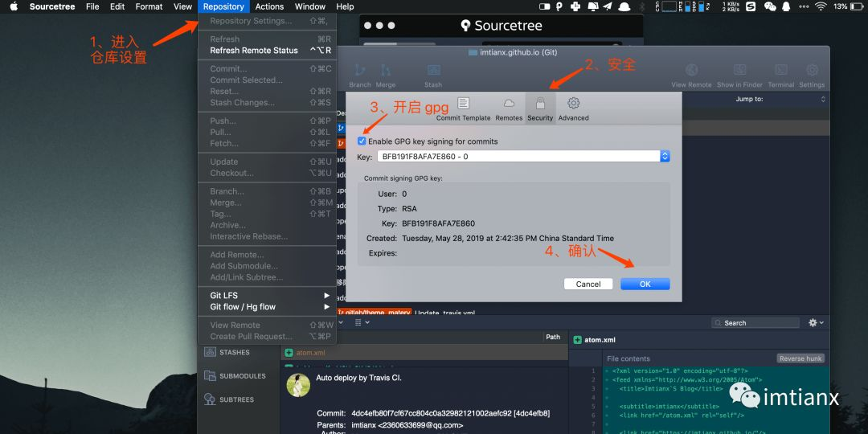
Task: Click the Merge toolbar icon
Action: click(386, 70)
